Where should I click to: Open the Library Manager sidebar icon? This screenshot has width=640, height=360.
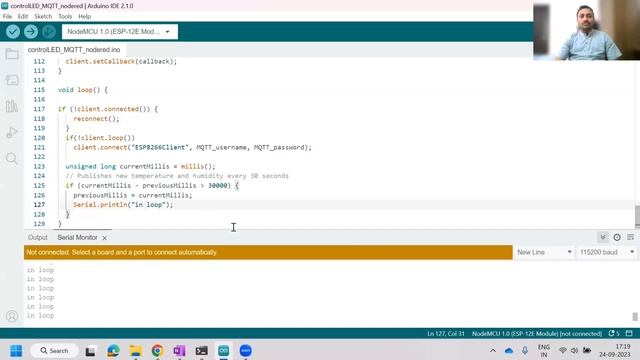click(x=12, y=106)
